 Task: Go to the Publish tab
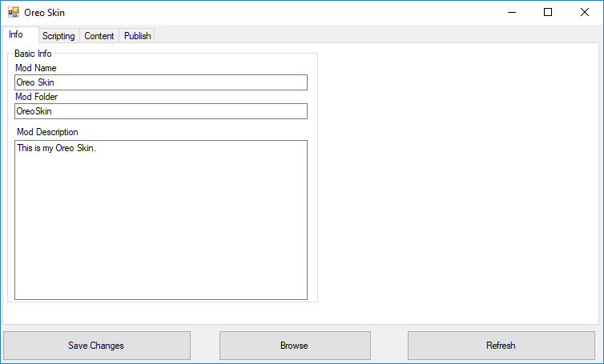137,36
